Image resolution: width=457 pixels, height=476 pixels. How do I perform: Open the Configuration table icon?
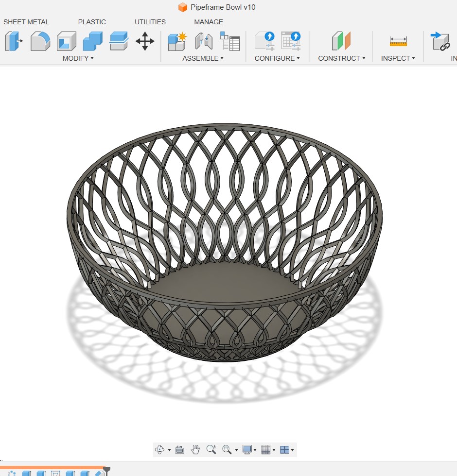click(x=291, y=41)
